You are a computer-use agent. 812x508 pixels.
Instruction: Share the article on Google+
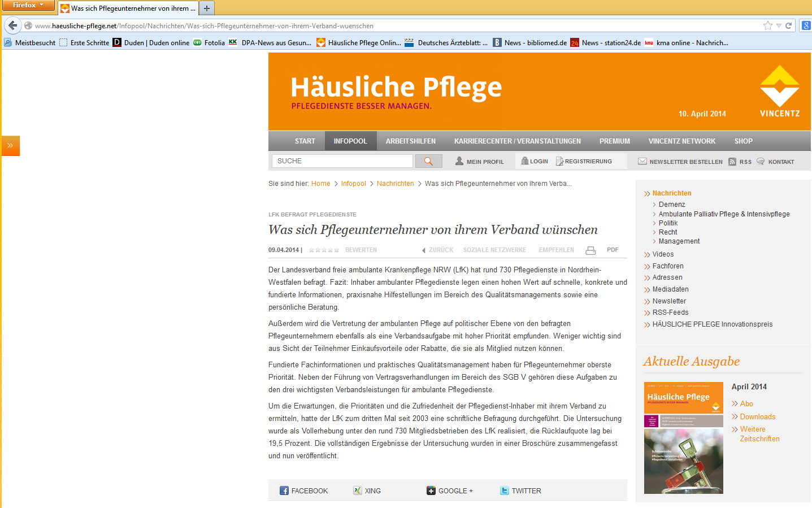click(450, 490)
